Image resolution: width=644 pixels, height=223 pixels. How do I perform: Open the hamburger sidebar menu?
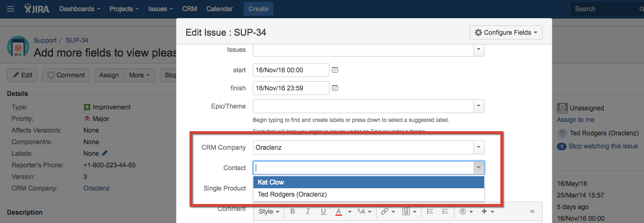click(11, 9)
